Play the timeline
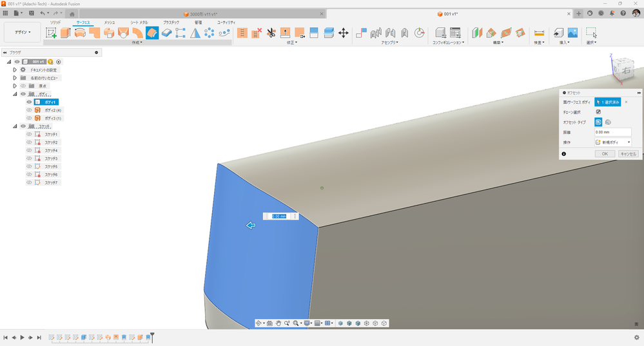 point(22,338)
